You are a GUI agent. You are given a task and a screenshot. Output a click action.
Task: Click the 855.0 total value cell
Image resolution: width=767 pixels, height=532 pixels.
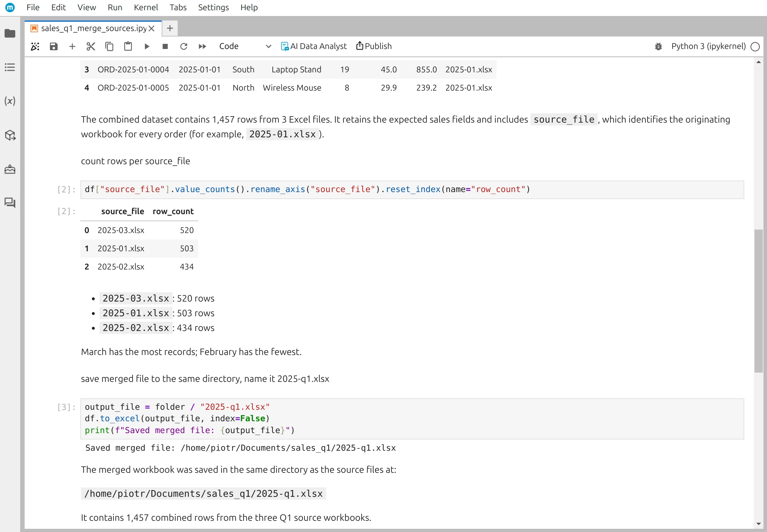coord(426,69)
